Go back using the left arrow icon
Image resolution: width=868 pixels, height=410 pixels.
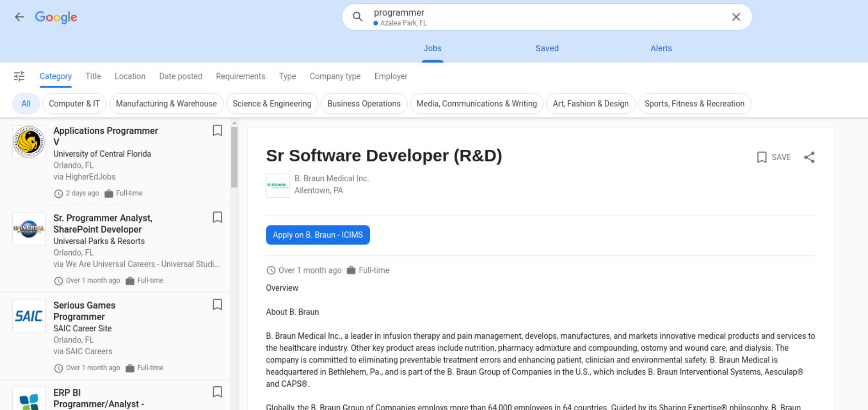coord(19,17)
